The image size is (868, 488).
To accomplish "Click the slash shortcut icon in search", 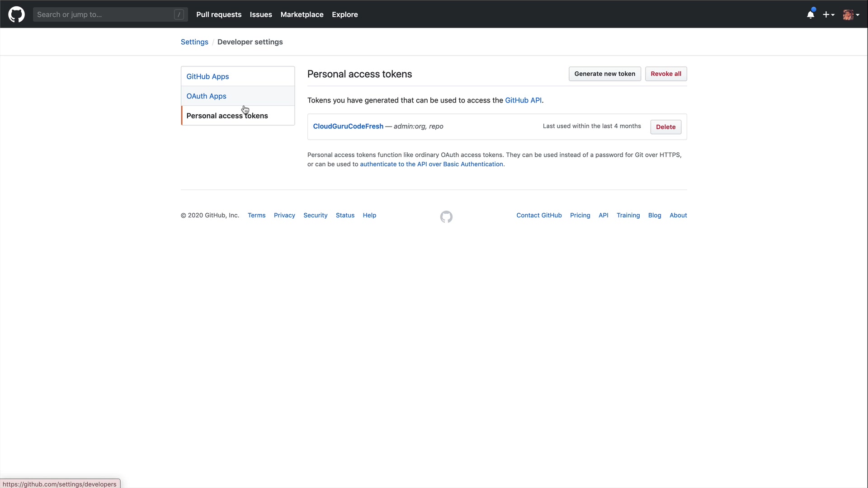I will [x=179, y=14].
